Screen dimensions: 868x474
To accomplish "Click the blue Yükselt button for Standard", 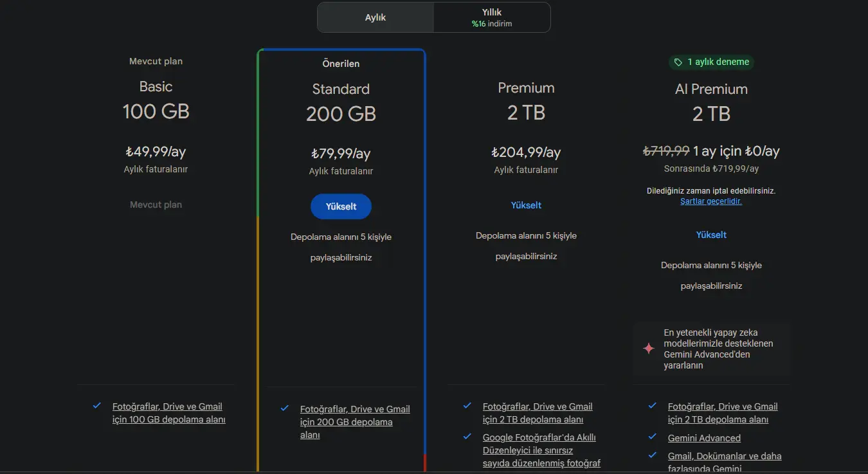I will (x=341, y=206).
